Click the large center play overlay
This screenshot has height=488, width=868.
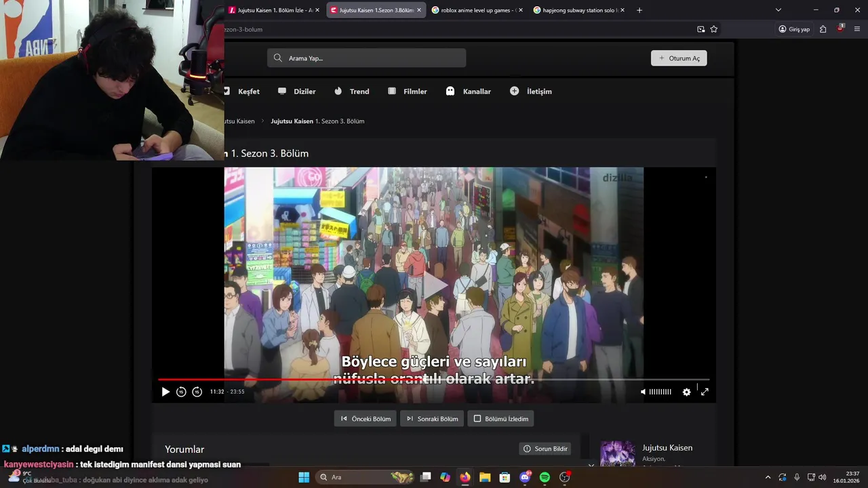click(435, 285)
